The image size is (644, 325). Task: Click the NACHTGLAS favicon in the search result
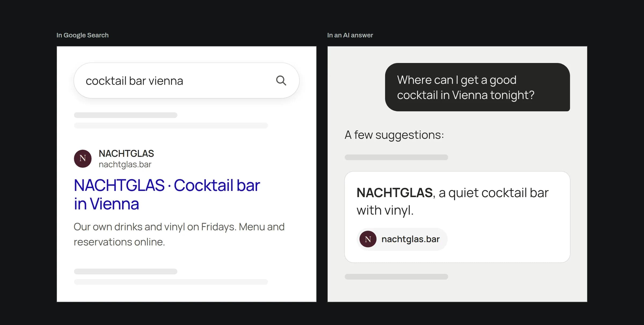coord(83,158)
